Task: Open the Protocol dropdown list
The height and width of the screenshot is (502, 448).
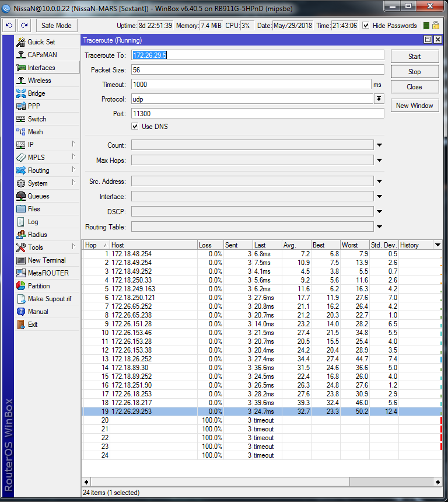Action: (x=379, y=99)
